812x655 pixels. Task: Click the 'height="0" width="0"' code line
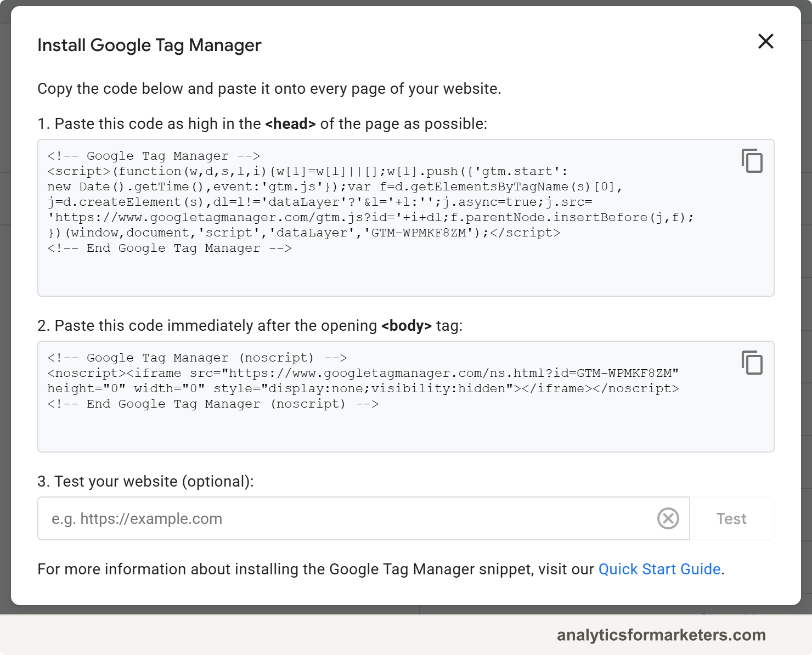tap(363, 388)
